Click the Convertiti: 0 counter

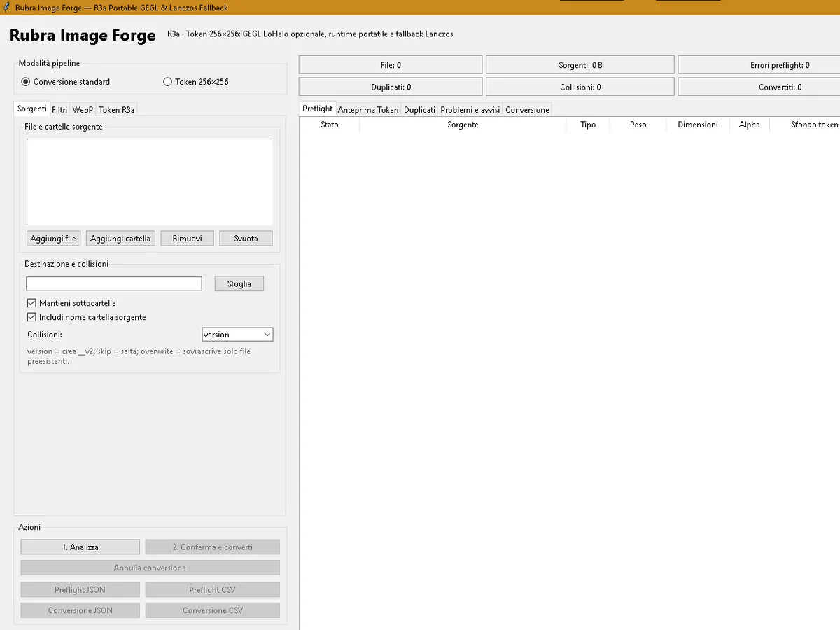tap(759, 87)
